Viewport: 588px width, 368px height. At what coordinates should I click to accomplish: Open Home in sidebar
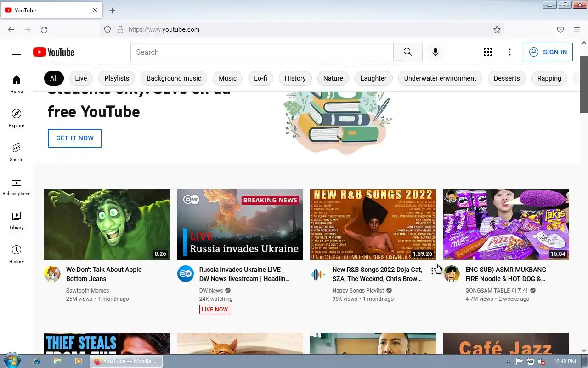coord(17,84)
